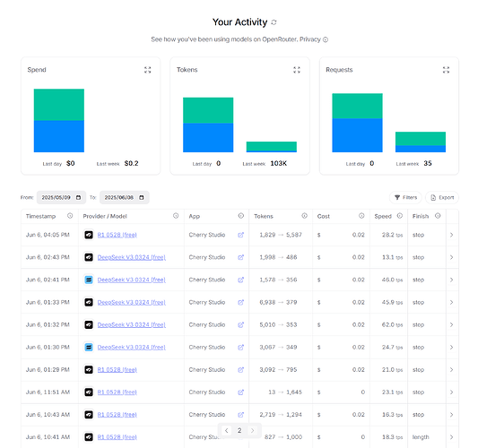Expand the Tokens chart fullscreen icon
The image size is (495, 448).
click(x=297, y=70)
